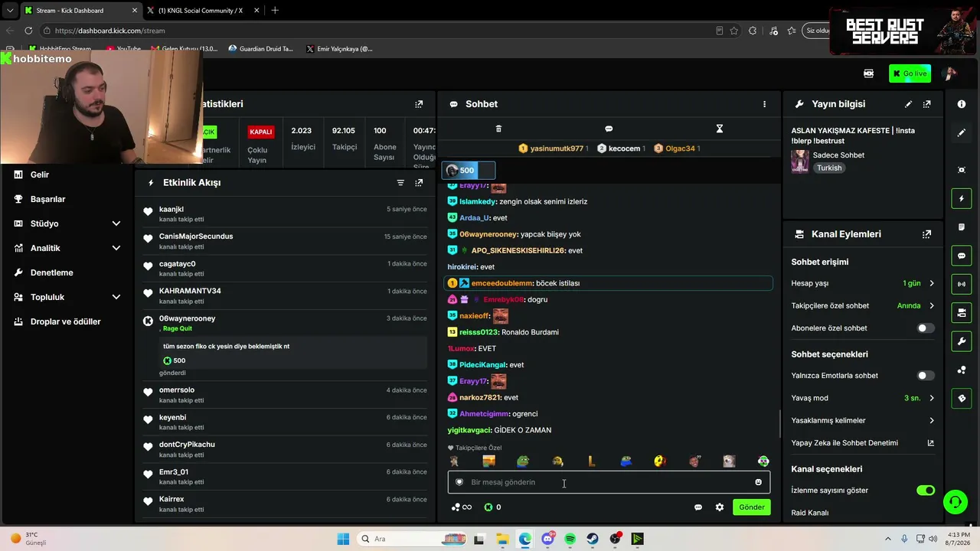The image size is (980, 551).
Task: Open chat settings gear icon
Action: tap(720, 507)
